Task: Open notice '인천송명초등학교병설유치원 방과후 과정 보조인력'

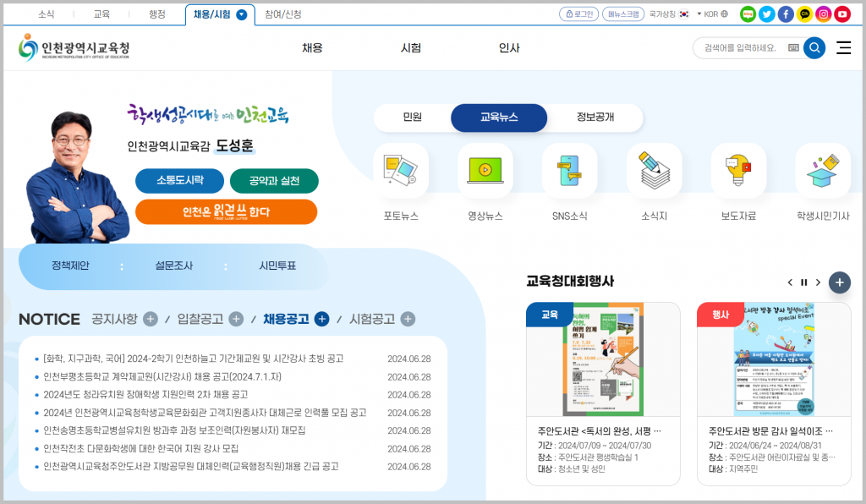Action: coord(174,430)
